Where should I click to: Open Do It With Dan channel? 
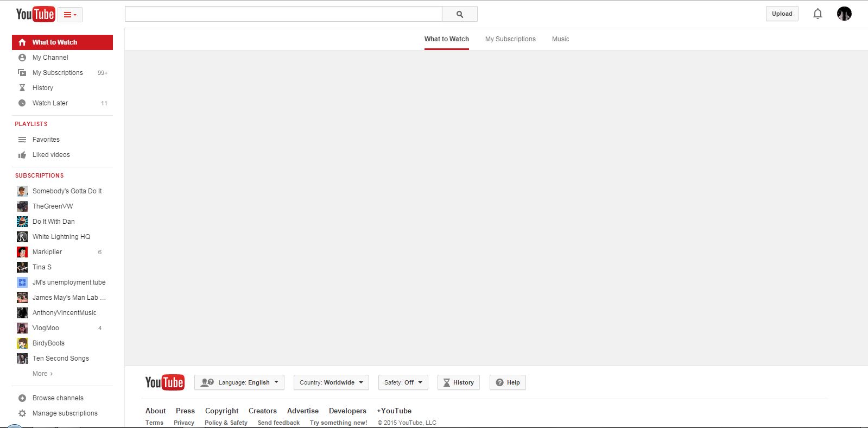62,222
